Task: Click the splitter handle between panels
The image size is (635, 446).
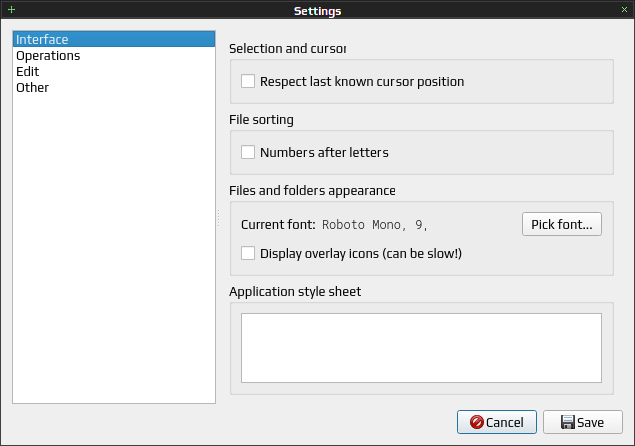Action: (x=219, y=218)
